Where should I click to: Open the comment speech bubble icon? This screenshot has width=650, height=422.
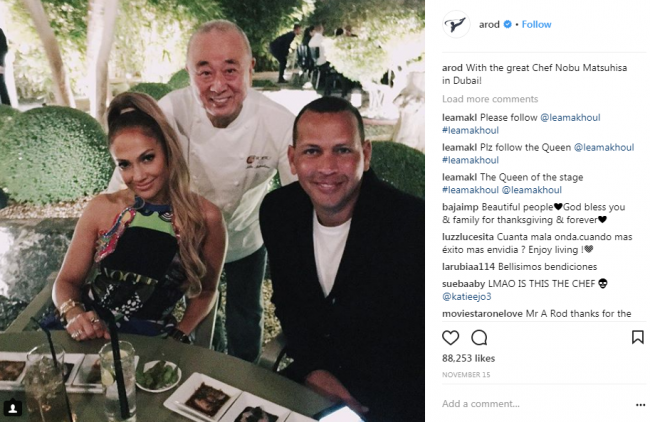click(479, 337)
